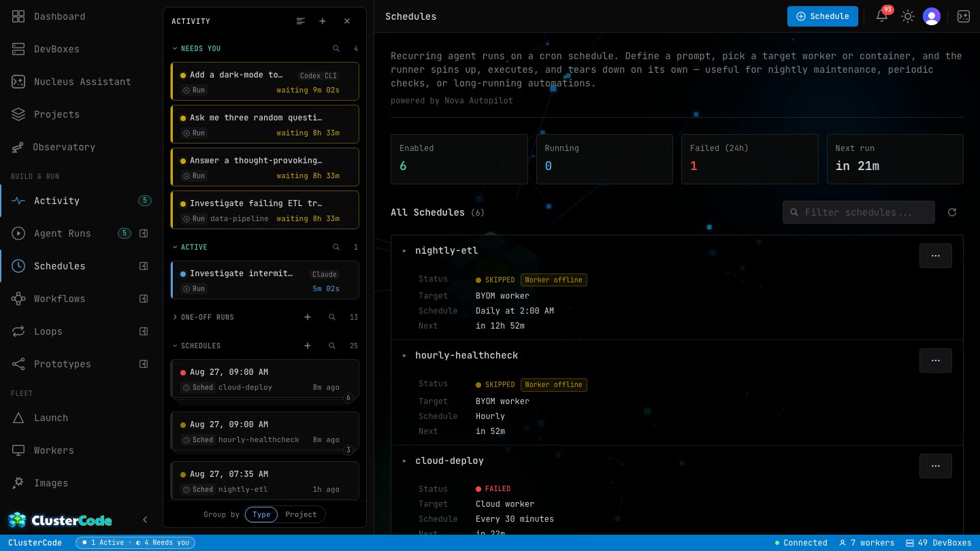Add a new one-off run

click(308, 317)
